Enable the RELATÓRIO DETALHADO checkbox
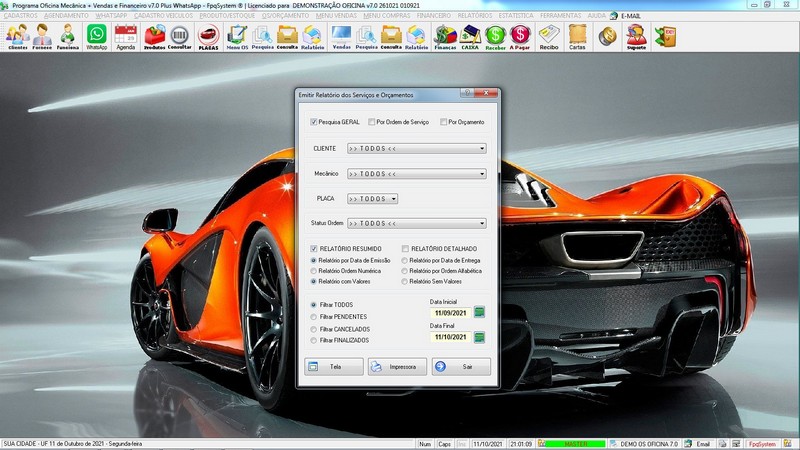Image resolution: width=800 pixels, height=450 pixels. [405, 249]
